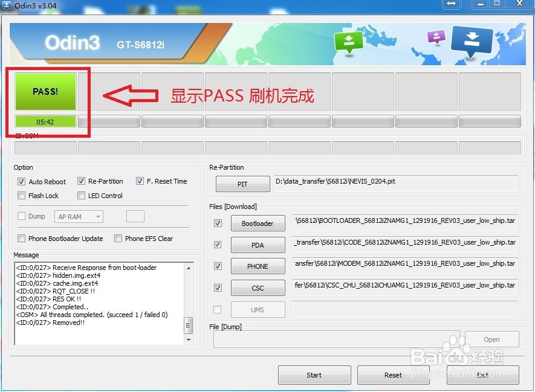Enable the LED Control checkbox
Viewport: 535px width, 392px height.
(x=81, y=196)
